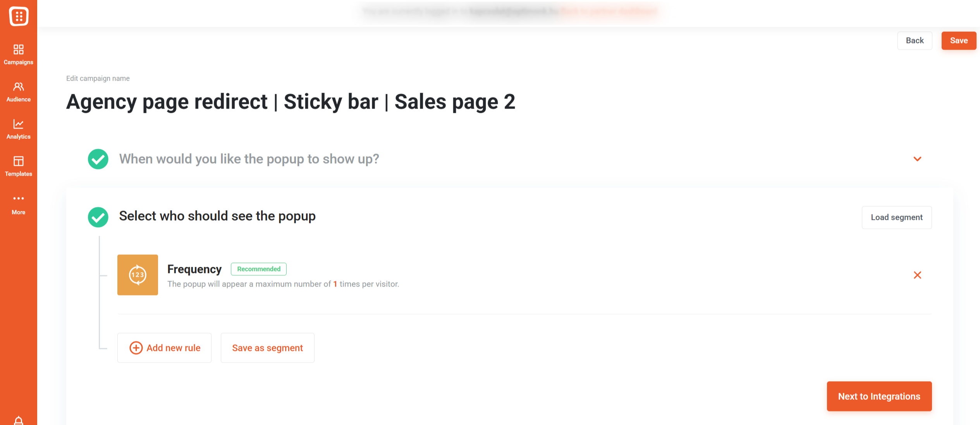Open the Templates sidebar item
This screenshot has width=980, height=425.
point(18,166)
